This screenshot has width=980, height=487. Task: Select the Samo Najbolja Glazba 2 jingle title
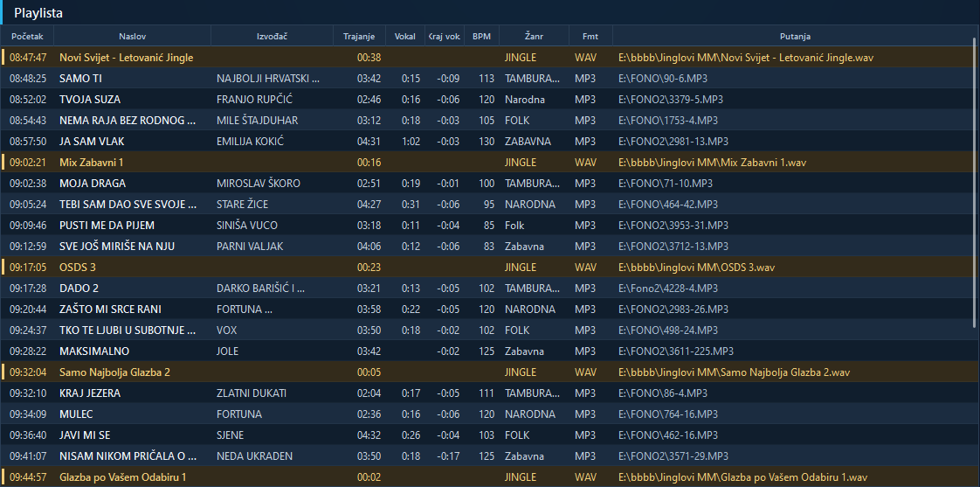point(114,372)
